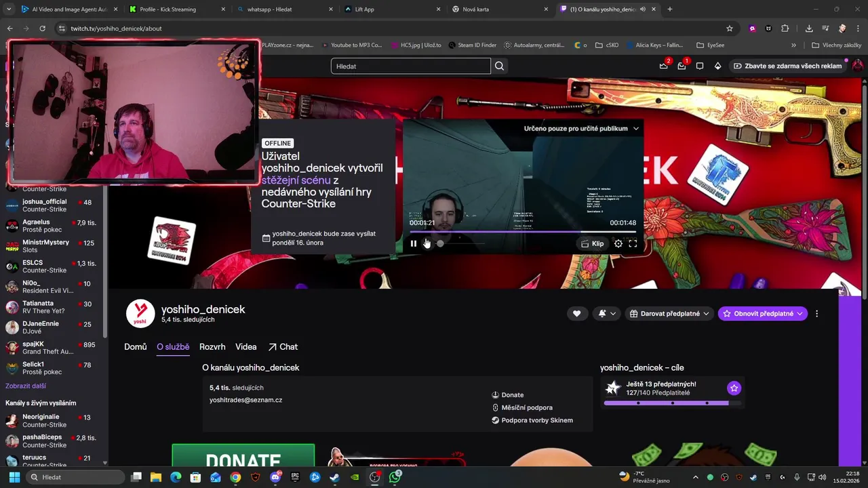
Task: Seek on the video progress bar
Action: click(523, 232)
